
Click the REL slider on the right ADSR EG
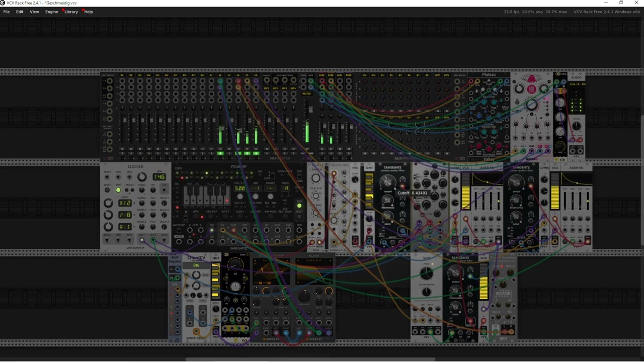coord(588,200)
